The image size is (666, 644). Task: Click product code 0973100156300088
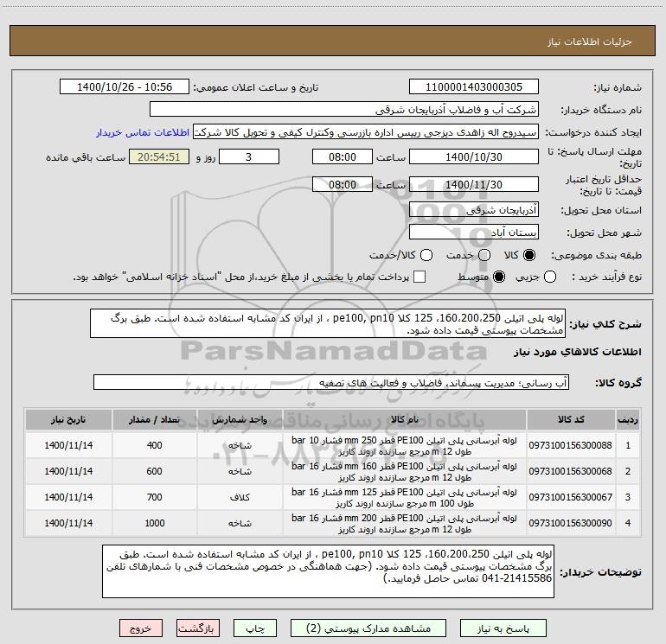pyautogui.click(x=571, y=445)
